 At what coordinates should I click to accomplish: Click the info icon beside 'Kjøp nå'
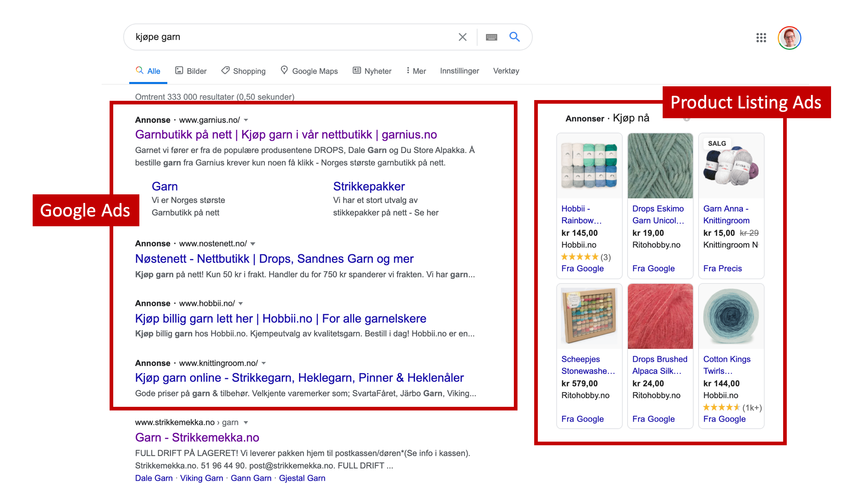(687, 119)
